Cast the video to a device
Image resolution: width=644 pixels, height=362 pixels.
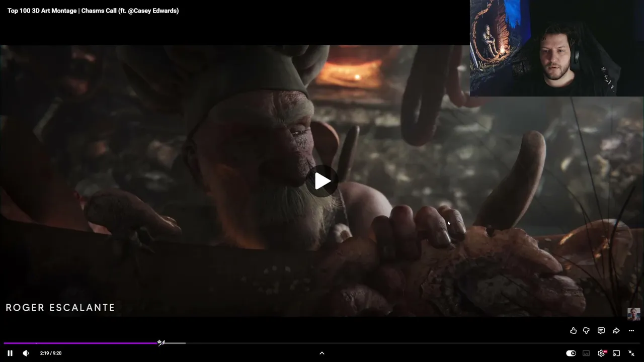[616, 353]
